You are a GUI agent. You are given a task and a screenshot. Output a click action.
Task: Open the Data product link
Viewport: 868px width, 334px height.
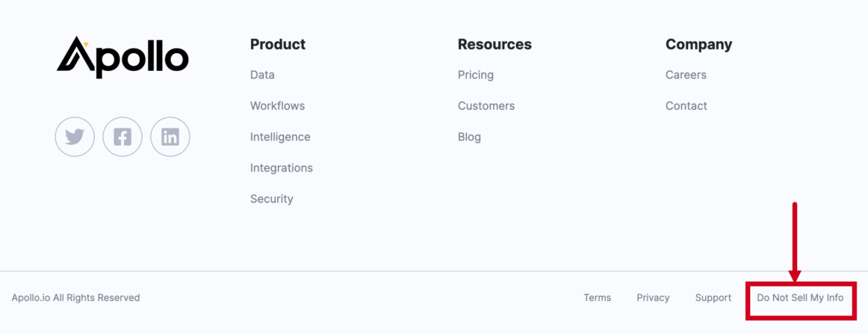click(262, 75)
